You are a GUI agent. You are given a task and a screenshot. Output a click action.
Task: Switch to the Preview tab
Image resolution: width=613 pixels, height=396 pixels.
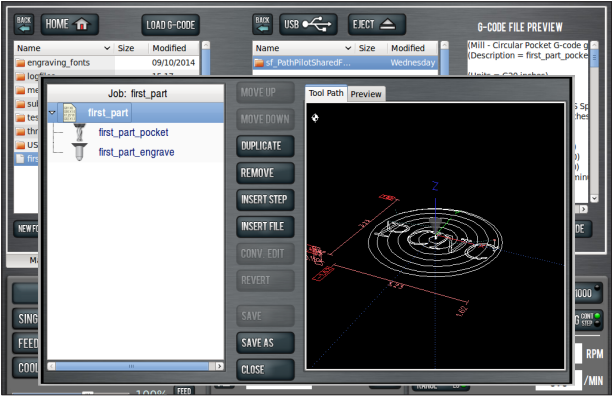tap(366, 94)
